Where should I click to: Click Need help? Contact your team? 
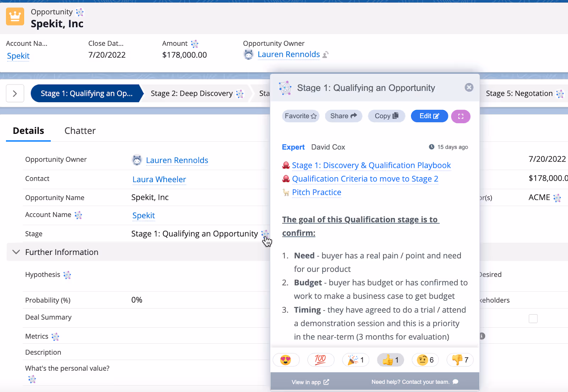pyautogui.click(x=415, y=382)
